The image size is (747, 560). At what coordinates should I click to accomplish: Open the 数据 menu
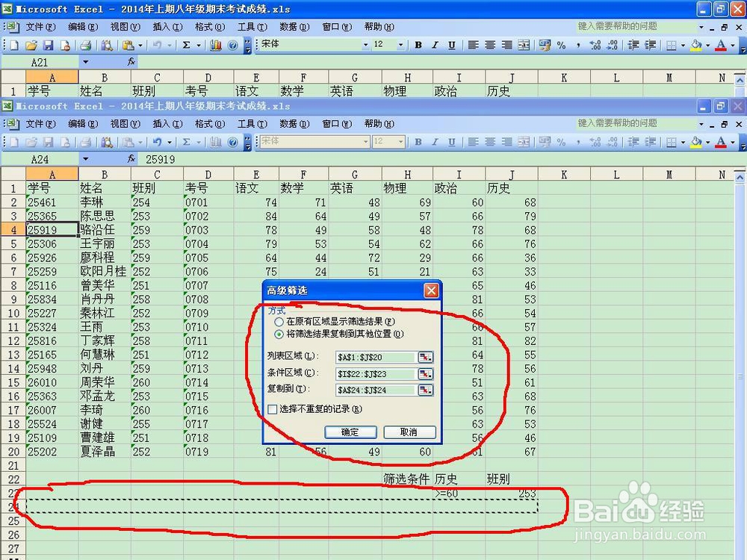coord(294,123)
